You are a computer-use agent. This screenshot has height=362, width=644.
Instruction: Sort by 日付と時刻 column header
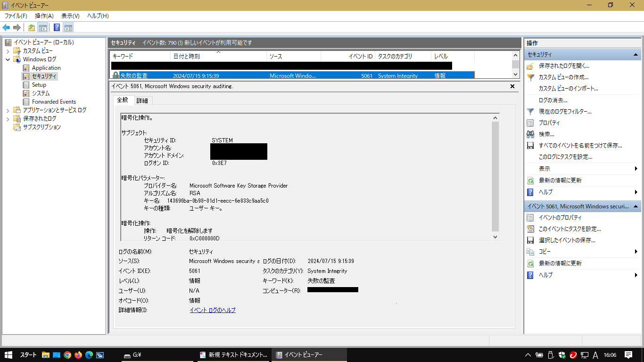[218, 57]
